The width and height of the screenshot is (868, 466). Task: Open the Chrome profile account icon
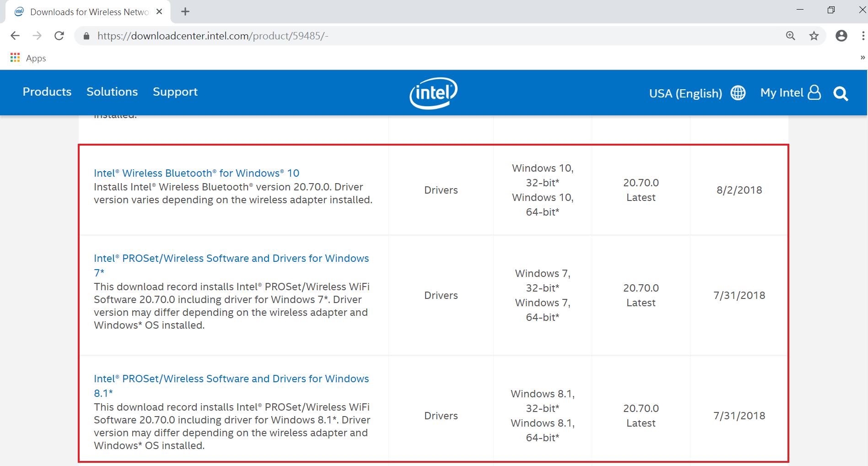841,36
